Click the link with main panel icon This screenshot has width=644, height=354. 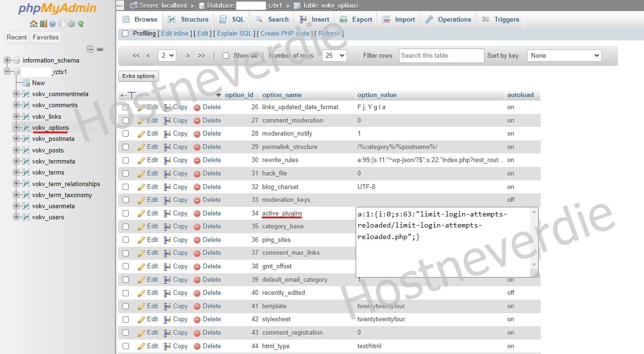tap(100, 49)
